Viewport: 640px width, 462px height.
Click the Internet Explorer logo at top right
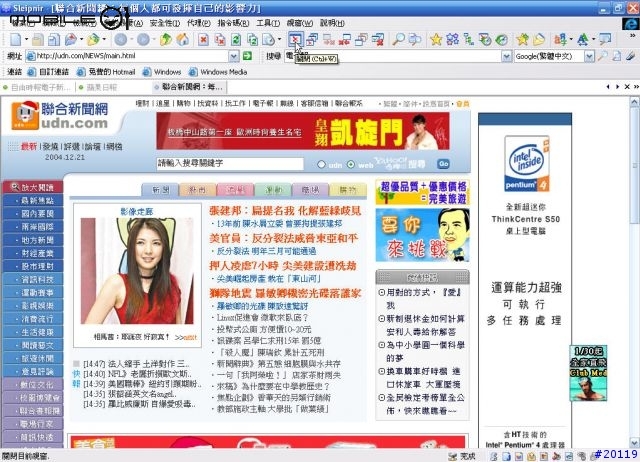pyautogui.click(x=631, y=24)
